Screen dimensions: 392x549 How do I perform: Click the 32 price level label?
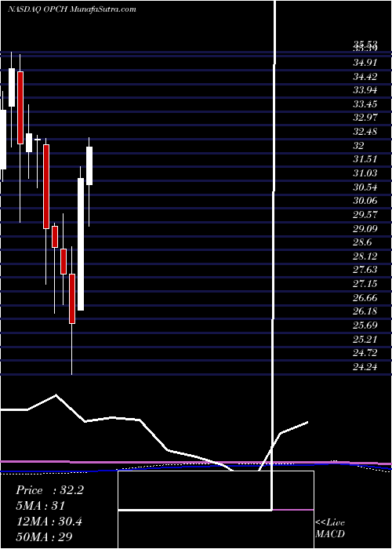click(359, 146)
